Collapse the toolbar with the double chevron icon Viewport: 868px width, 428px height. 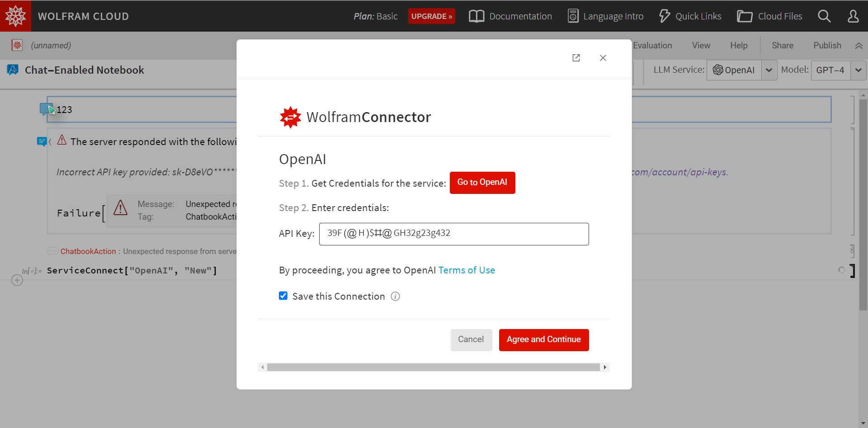tap(859, 46)
